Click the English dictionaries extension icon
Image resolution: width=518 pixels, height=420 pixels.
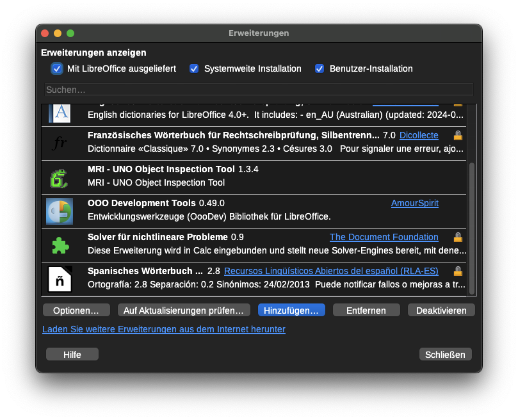[60, 113]
